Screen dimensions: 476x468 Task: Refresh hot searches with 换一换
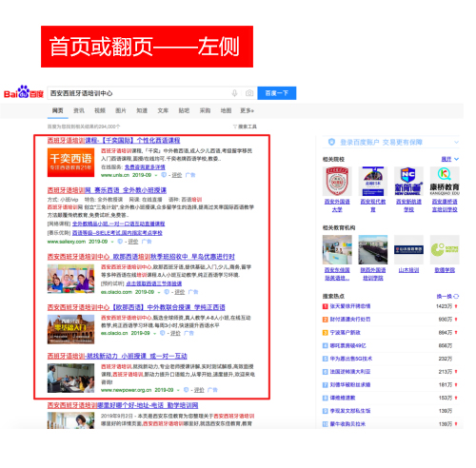pos(447,296)
